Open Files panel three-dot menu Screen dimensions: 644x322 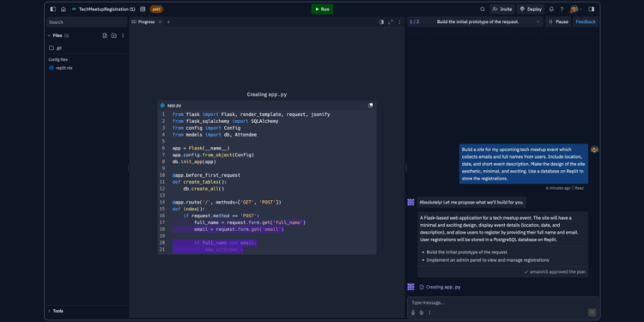coord(123,36)
